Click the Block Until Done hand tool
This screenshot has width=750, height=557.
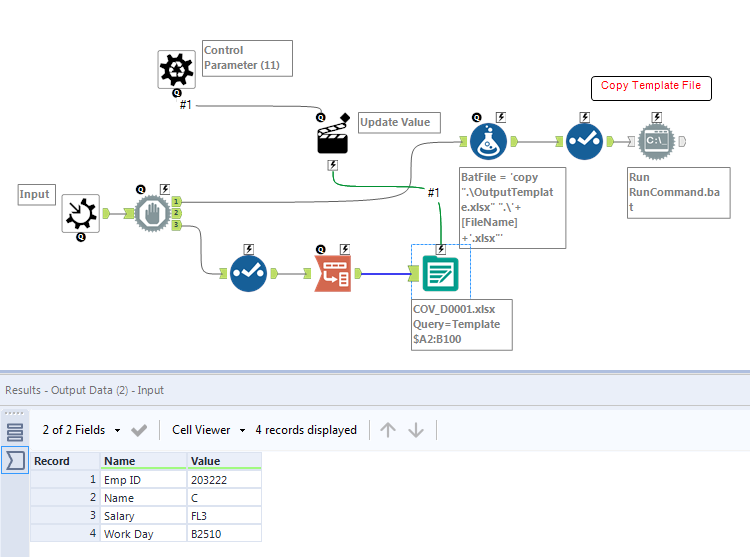coord(152,213)
